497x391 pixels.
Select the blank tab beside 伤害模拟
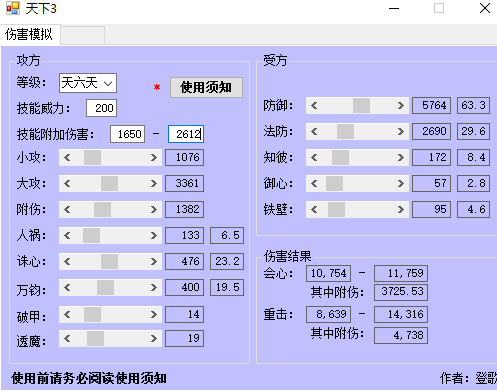83,35
